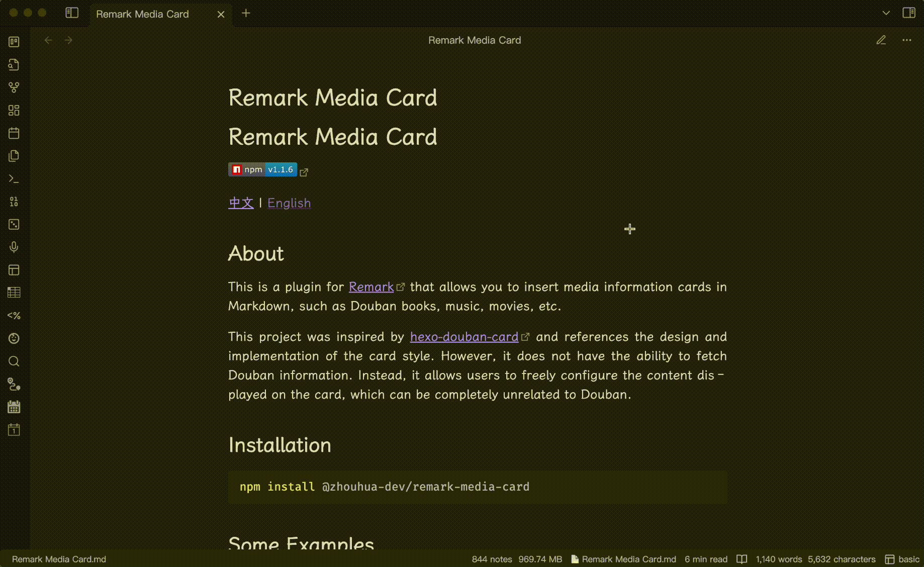Open the command palette terminal icon
Screen dimensions: 924x567
pyautogui.click(x=14, y=178)
